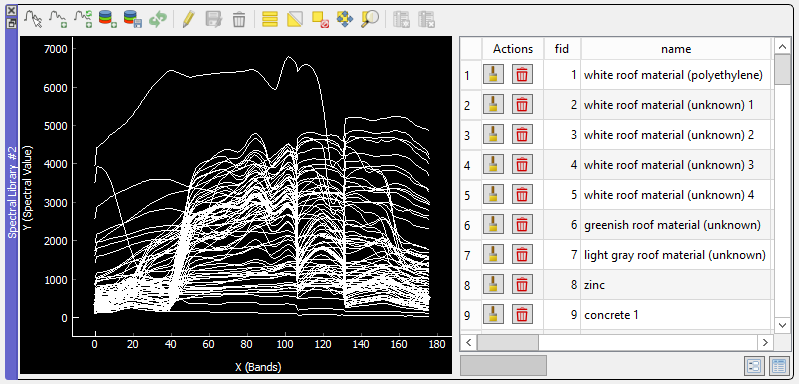Click import spectral library database icon
This screenshot has height=384, width=799.
108,19
